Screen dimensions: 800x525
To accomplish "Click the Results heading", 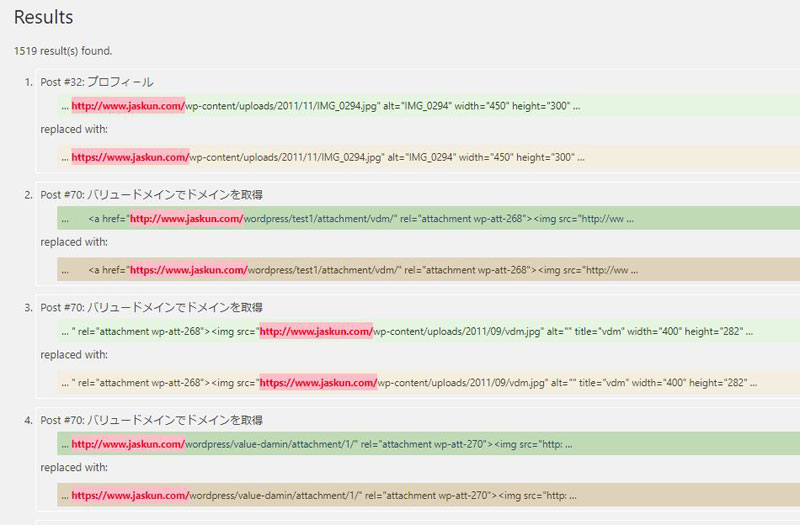I will [x=43, y=17].
